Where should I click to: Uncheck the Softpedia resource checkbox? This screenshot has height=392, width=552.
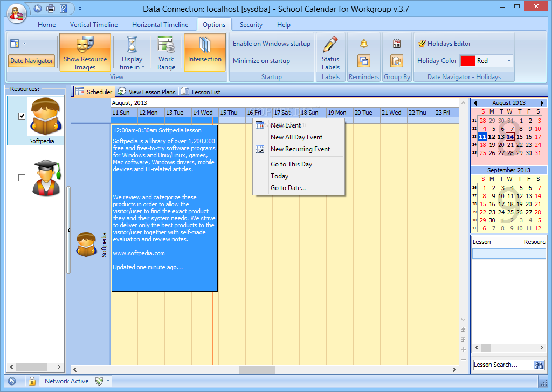coord(22,116)
